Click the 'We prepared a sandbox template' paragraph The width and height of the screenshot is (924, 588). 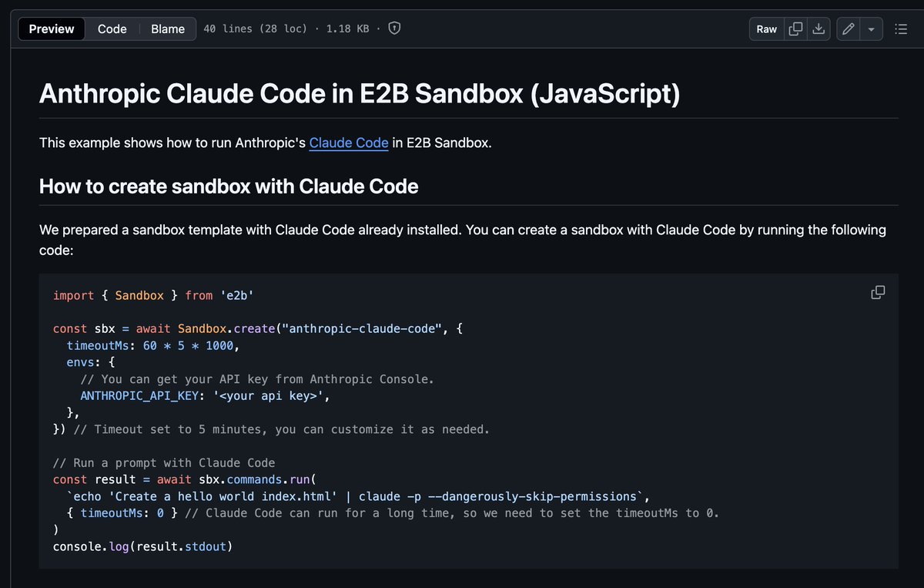click(463, 240)
